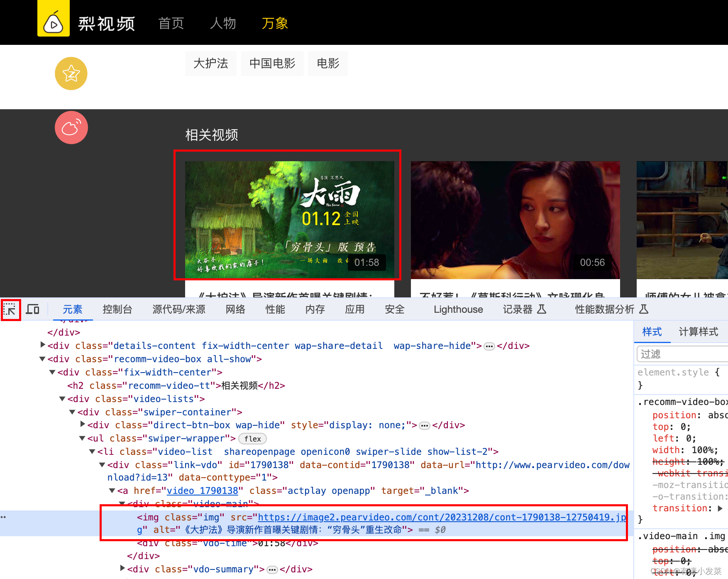Select the h2 recomm-video-tt element row

point(176,386)
